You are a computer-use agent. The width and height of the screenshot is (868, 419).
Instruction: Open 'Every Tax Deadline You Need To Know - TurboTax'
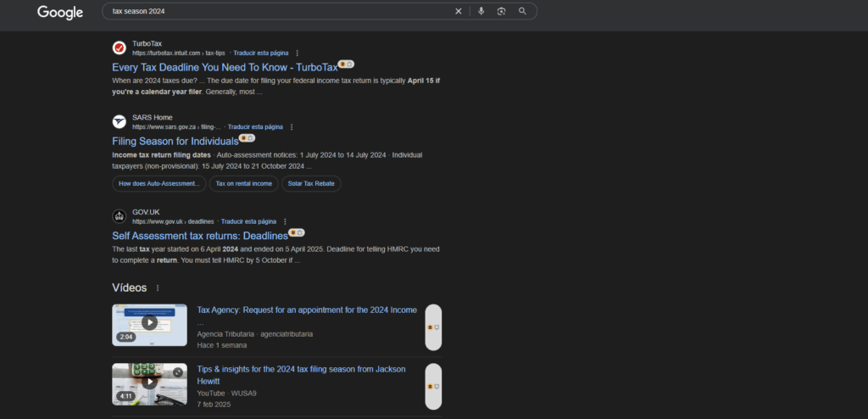coord(225,68)
